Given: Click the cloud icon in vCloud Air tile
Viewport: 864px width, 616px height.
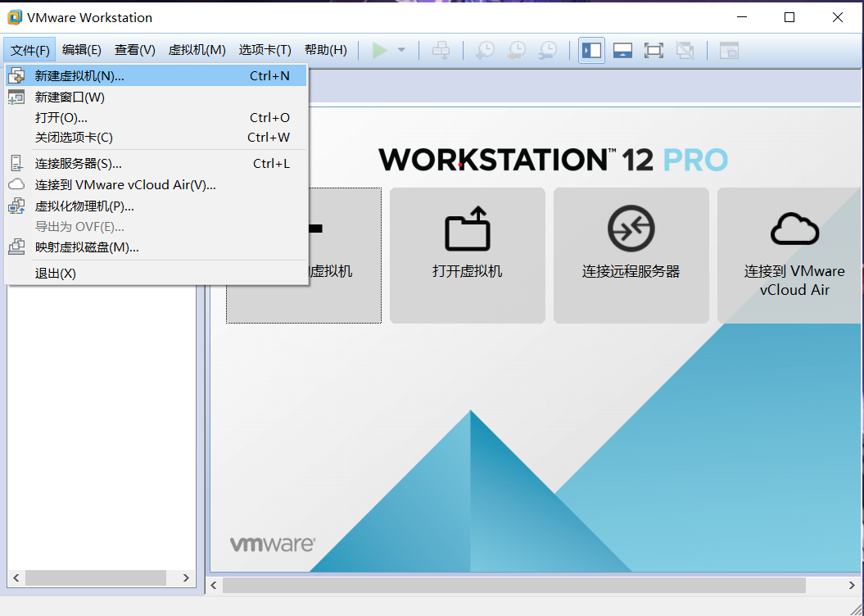Looking at the screenshot, I should point(794,228).
